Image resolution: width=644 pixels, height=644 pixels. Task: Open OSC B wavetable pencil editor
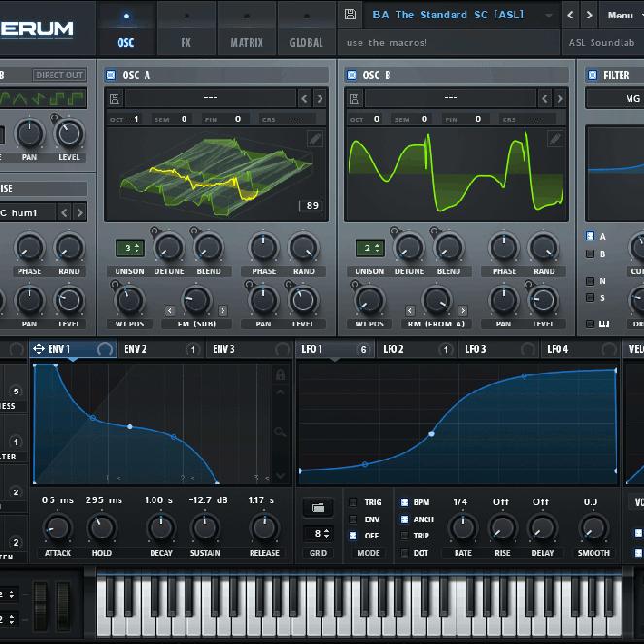(555, 138)
